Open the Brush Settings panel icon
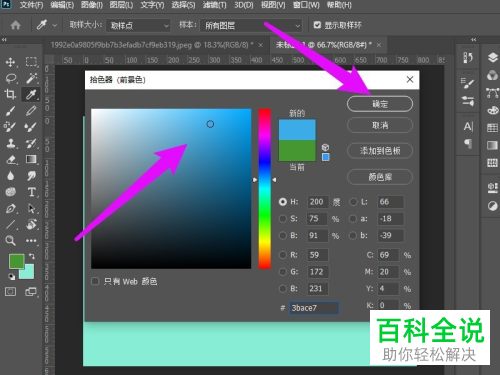The height and width of the screenshot is (375, 500). (467, 83)
